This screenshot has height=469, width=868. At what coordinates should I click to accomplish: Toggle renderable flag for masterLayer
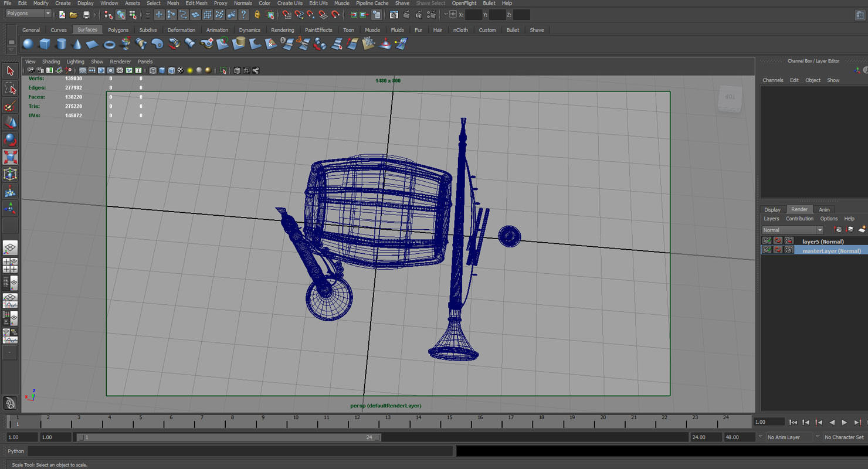[767, 250]
